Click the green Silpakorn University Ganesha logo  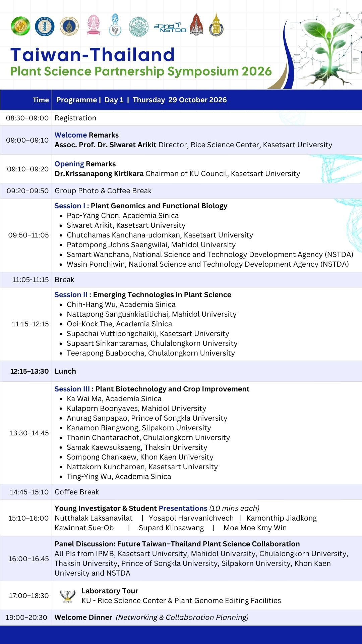click(138, 26)
